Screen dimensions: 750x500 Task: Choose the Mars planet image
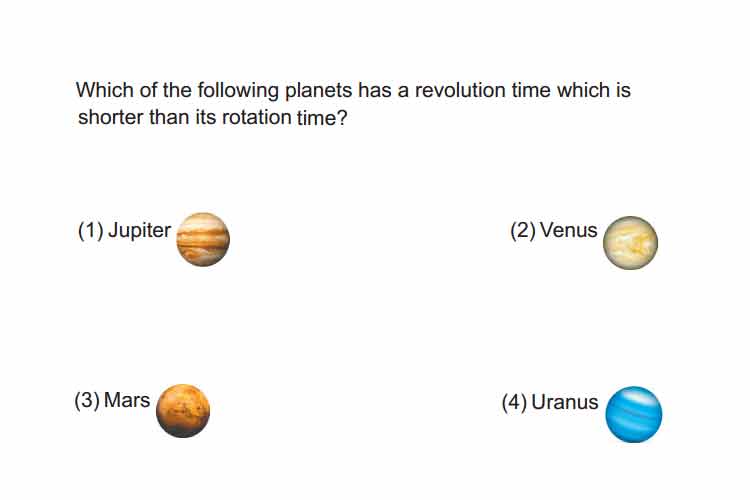(183, 411)
